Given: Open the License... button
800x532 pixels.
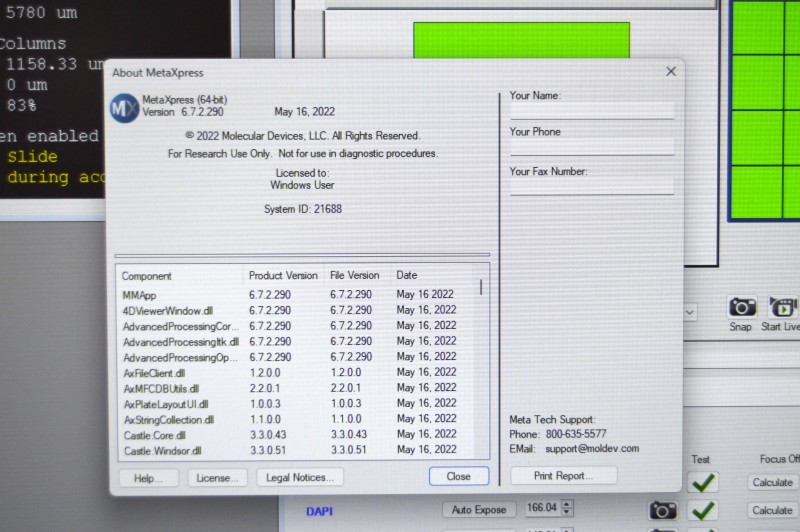Looking at the screenshot, I should 216,478.
